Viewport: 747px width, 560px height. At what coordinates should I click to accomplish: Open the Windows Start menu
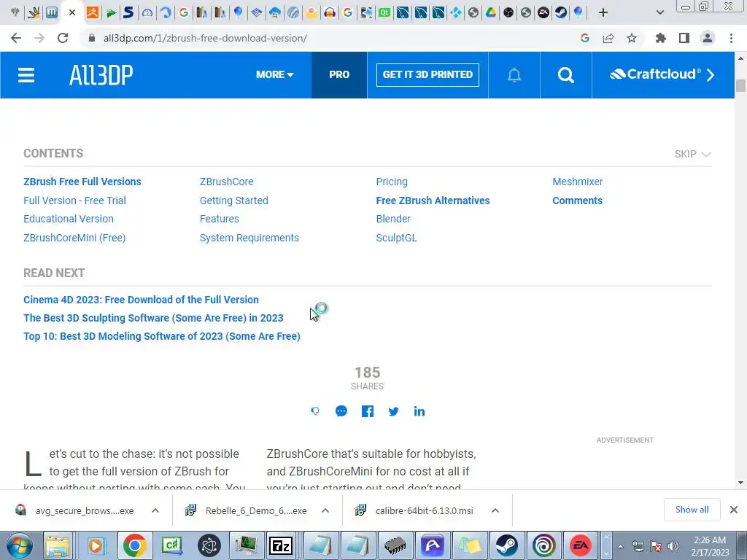pyautogui.click(x=20, y=545)
